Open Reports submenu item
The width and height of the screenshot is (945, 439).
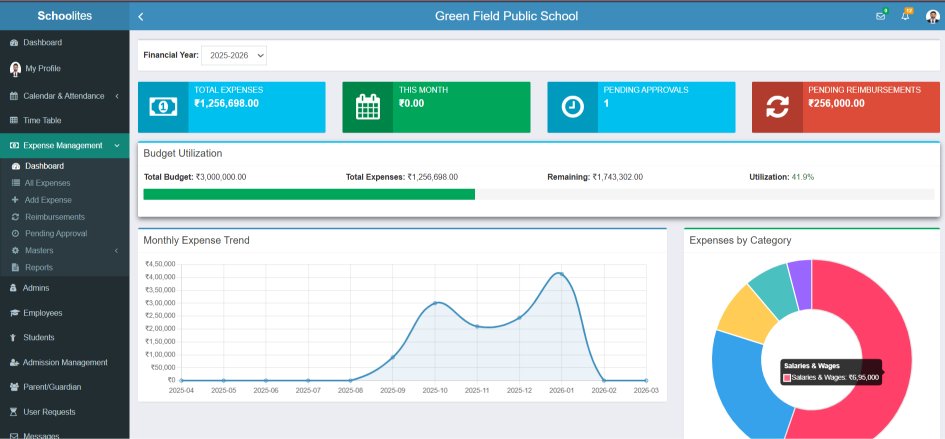[64, 267]
